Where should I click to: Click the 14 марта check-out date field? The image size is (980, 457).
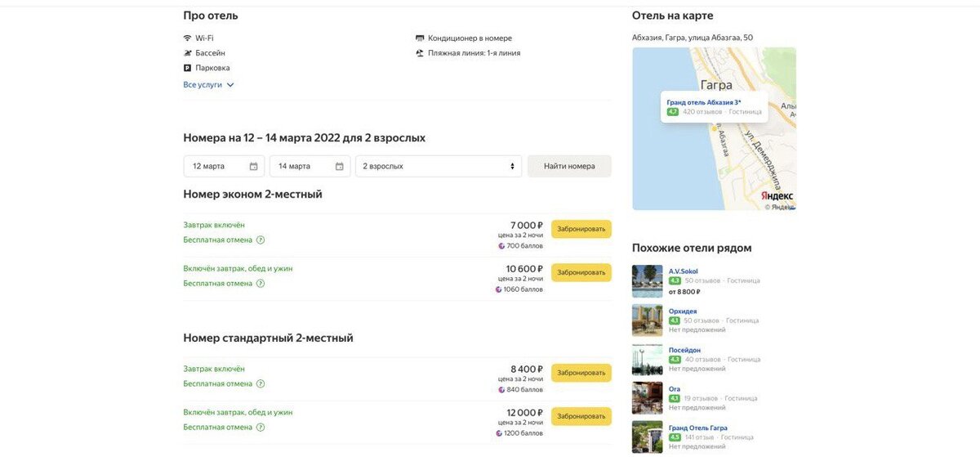[310, 167]
